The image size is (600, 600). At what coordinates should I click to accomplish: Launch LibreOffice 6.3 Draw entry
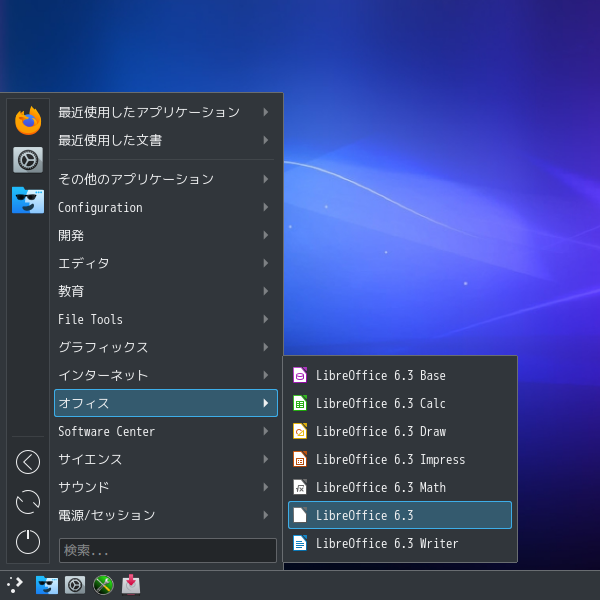(x=400, y=431)
